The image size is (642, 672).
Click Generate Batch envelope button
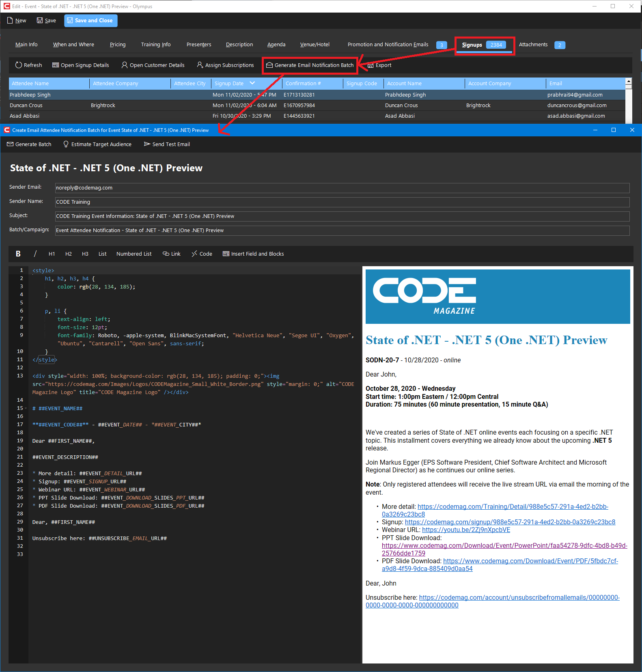point(29,144)
